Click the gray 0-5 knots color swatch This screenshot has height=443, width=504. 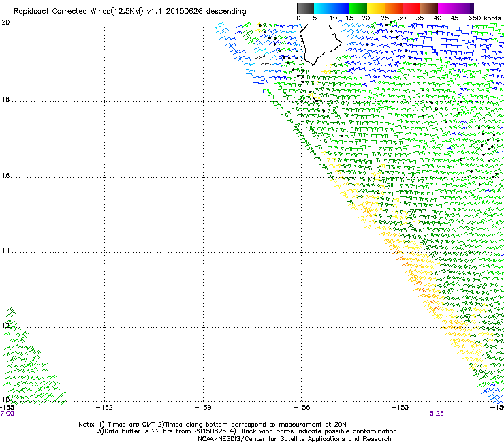tap(305, 8)
